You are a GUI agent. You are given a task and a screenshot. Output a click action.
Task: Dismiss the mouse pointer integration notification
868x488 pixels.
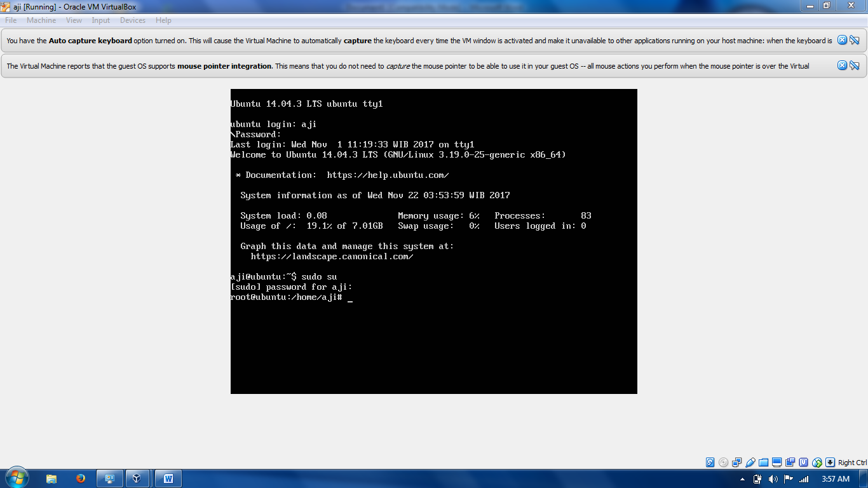point(842,65)
